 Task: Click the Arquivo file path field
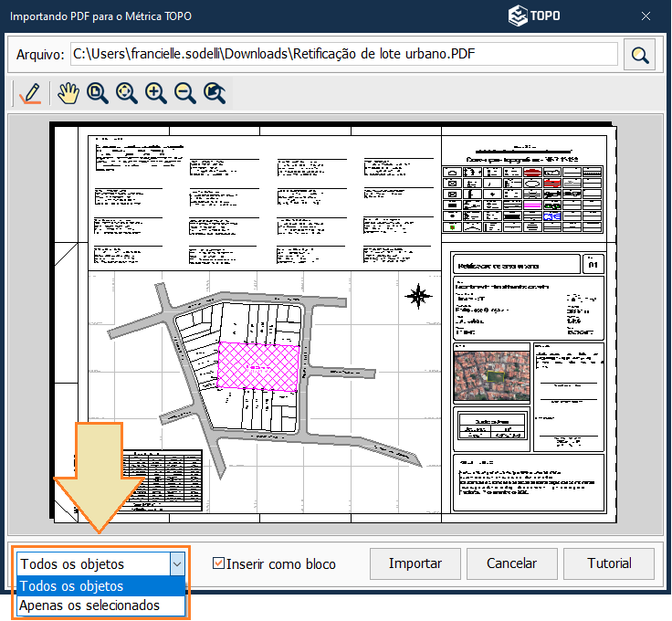[343, 55]
